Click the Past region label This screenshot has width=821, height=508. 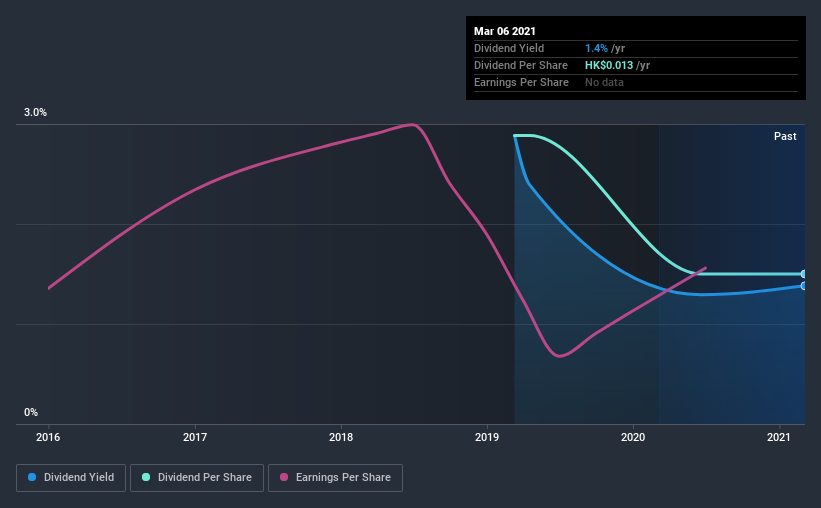(785, 136)
